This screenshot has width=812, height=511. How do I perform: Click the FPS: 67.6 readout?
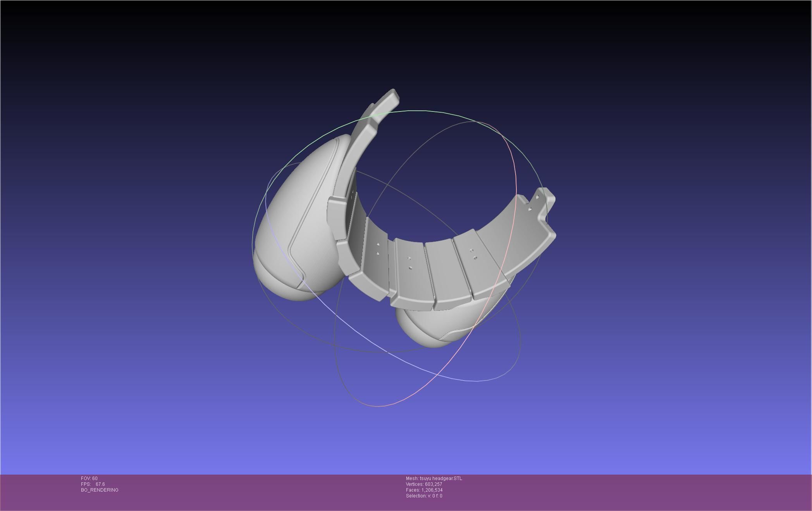tap(93, 484)
